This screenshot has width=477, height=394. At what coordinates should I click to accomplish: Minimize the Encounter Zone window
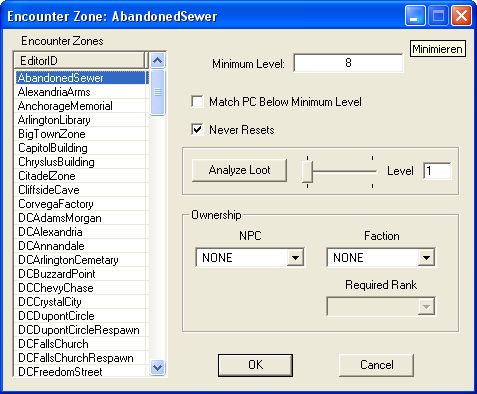(415, 15)
